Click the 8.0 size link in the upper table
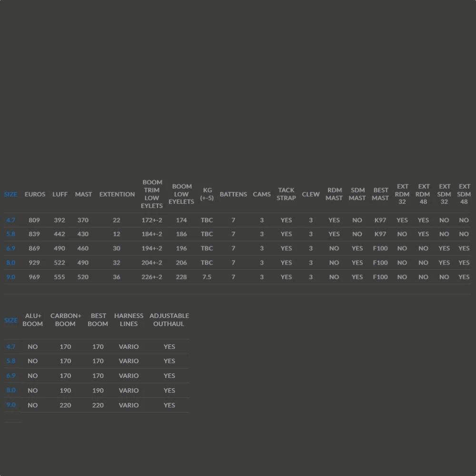Screen dimensions: 476x476 tap(10, 263)
